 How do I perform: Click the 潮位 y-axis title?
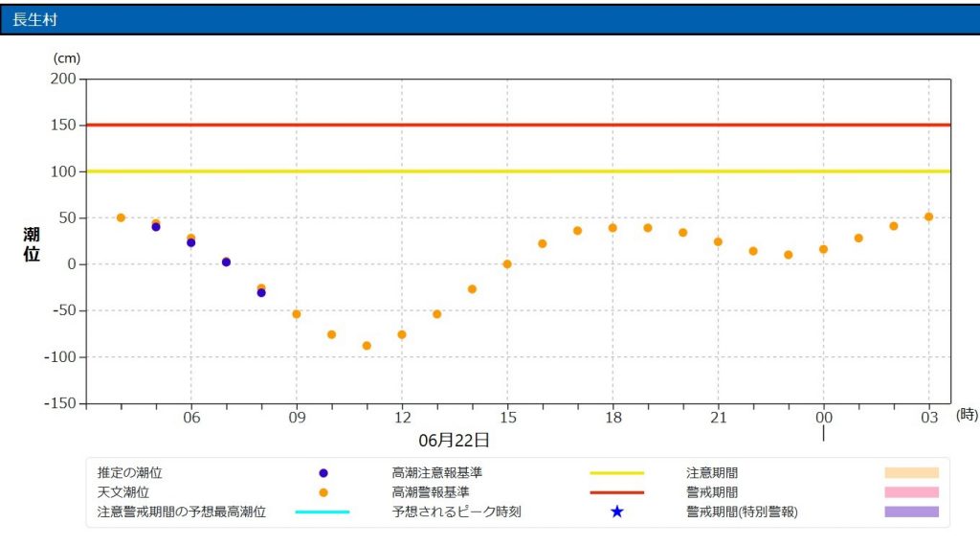pos(32,244)
